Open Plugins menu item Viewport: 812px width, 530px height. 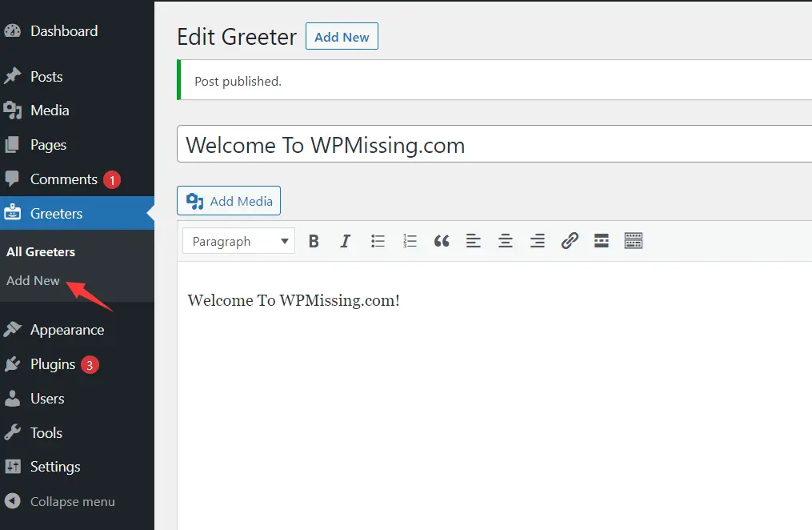pyautogui.click(x=53, y=364)
